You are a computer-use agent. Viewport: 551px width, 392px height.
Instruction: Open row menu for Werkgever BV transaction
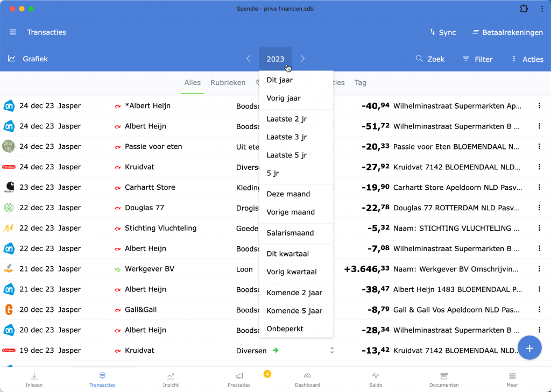tap(539, 269)
